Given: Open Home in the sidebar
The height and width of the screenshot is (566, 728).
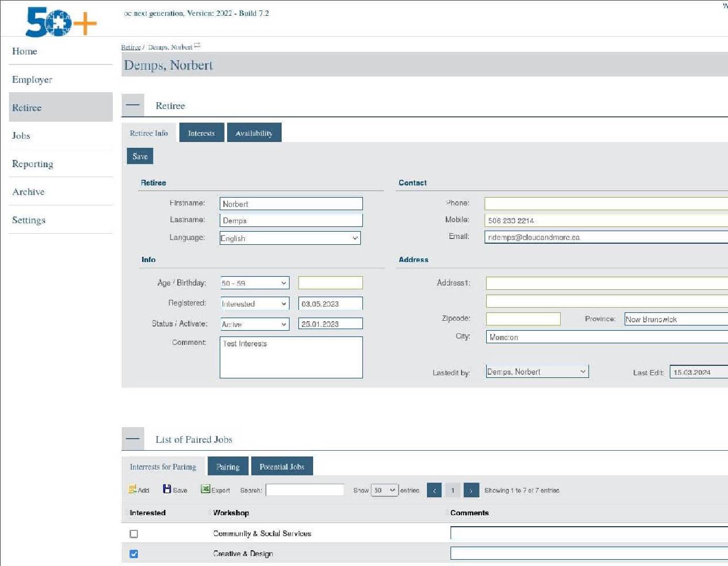Looking at the screenshot, I should [x=61, y=51].
